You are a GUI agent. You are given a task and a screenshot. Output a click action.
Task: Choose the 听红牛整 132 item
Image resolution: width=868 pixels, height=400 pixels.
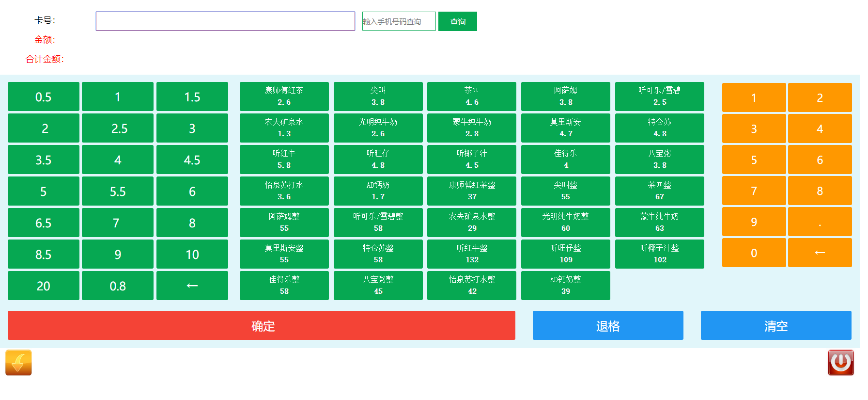[471, 254]
